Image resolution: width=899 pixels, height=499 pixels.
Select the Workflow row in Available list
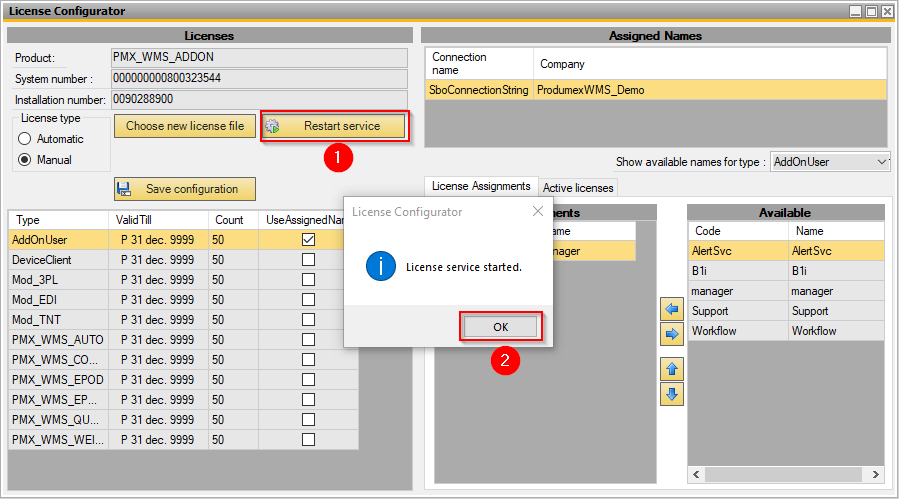(x=785, y=331)
